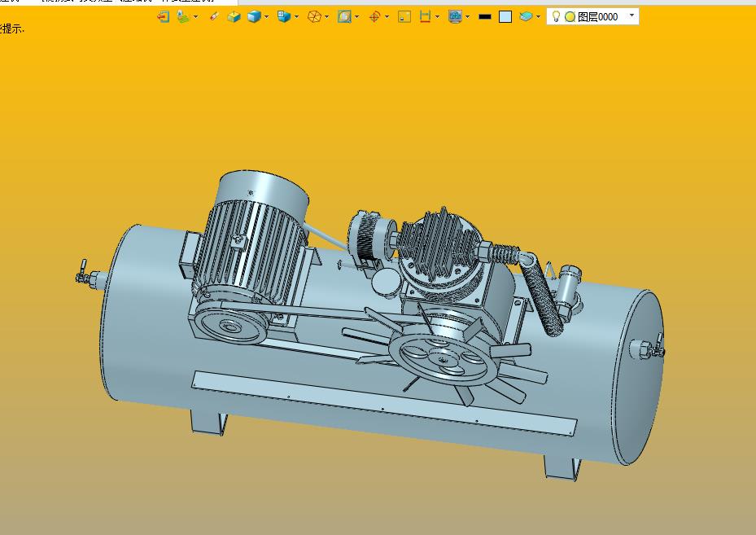Toggle the layer light bulb visibility

(x=557, y=16)
